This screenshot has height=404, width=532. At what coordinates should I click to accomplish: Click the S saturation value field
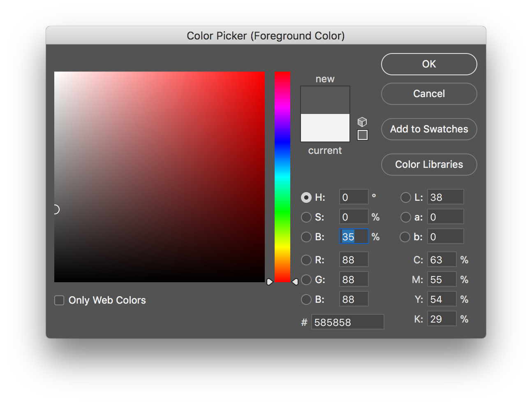click(354, 217)
